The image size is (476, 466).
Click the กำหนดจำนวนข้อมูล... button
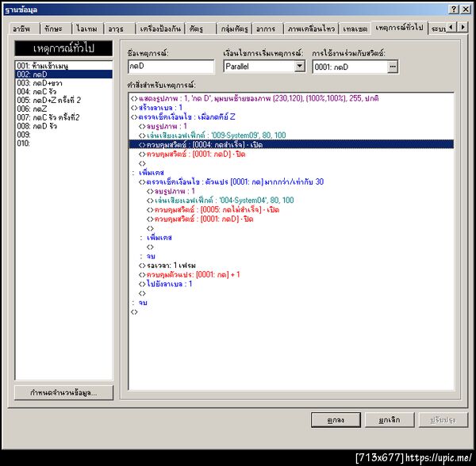tap(63, 392)
